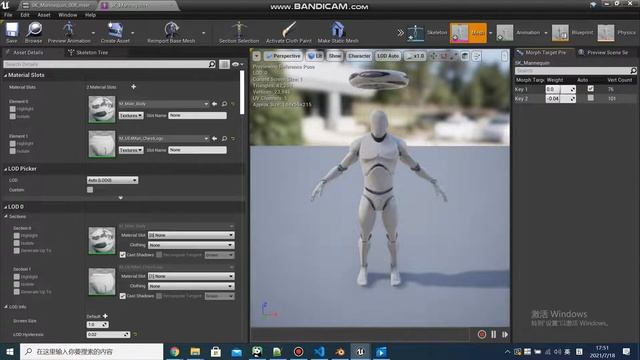This screenshot has height=360, width=640.
Task: Click the Character viewport button
Action: click(x=359, y=56)
